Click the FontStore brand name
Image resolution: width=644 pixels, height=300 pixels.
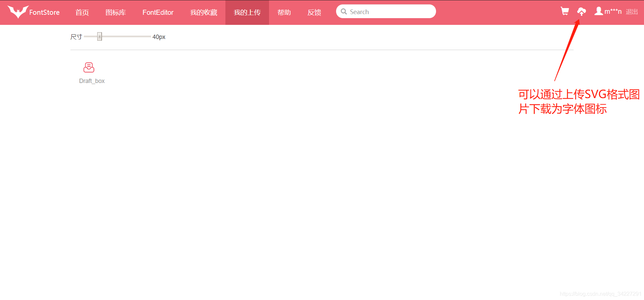(45, 12)
